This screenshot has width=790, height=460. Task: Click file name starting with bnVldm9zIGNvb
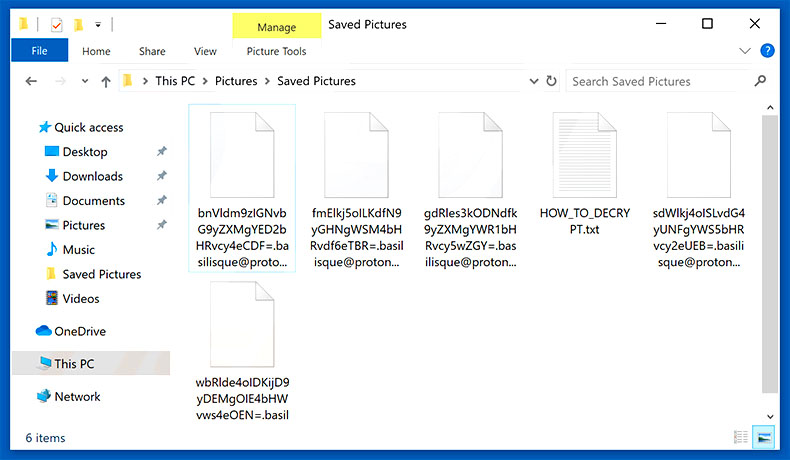tap(242, 238)
